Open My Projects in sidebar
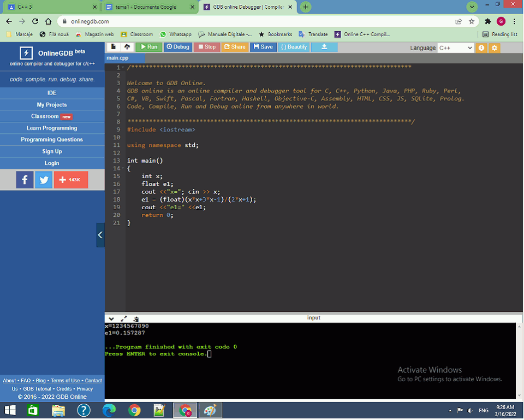The image size is (524, 420). pyautogui.click(x=52, y=105)
